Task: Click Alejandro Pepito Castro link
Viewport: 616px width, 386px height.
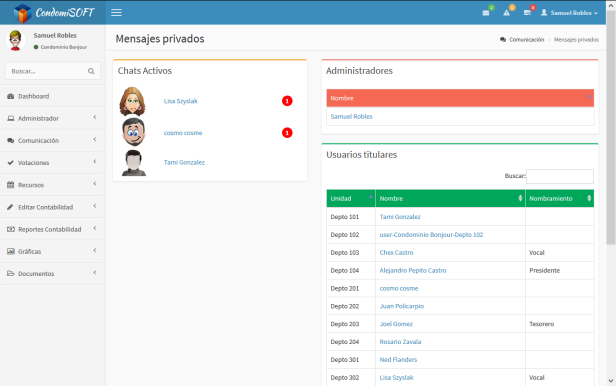Action: 413,271
